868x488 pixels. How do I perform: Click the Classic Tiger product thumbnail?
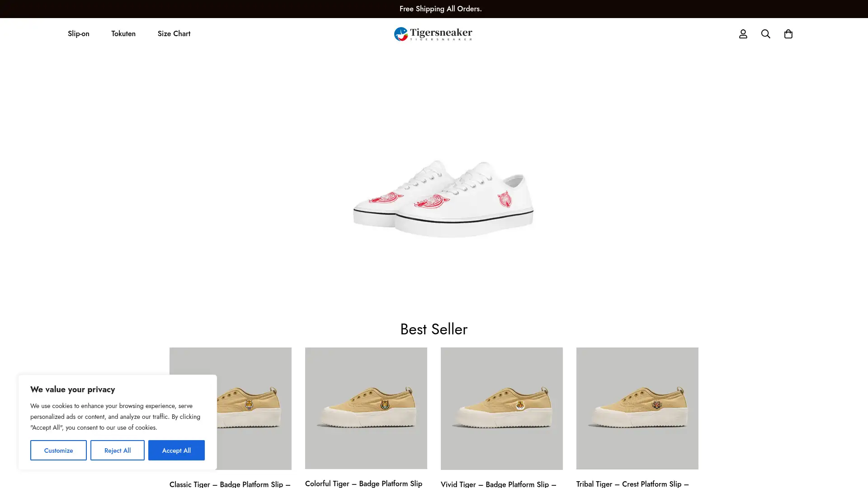pos(230,408)
